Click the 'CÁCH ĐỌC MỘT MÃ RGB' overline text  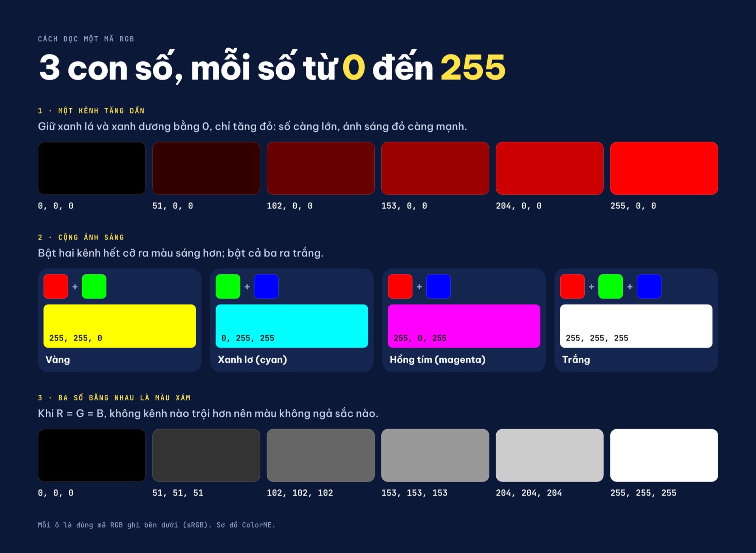[86, 39]
